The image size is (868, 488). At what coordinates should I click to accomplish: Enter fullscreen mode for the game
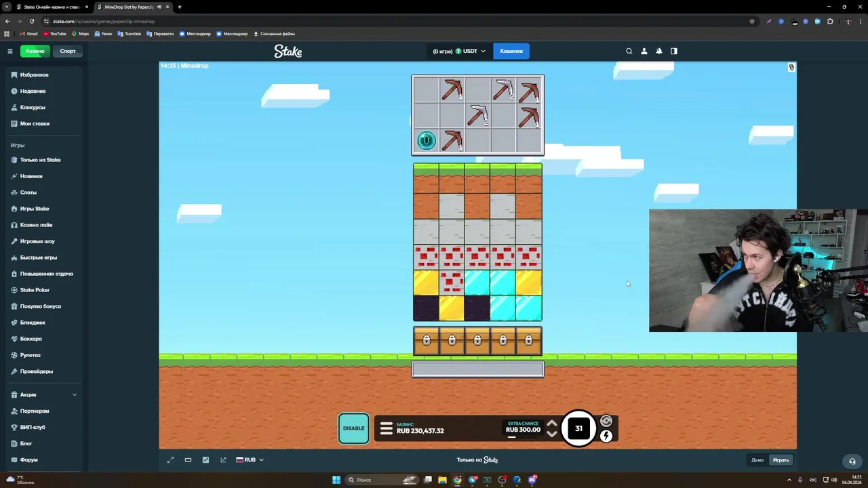pyautogui.click(x=170, y=460)
